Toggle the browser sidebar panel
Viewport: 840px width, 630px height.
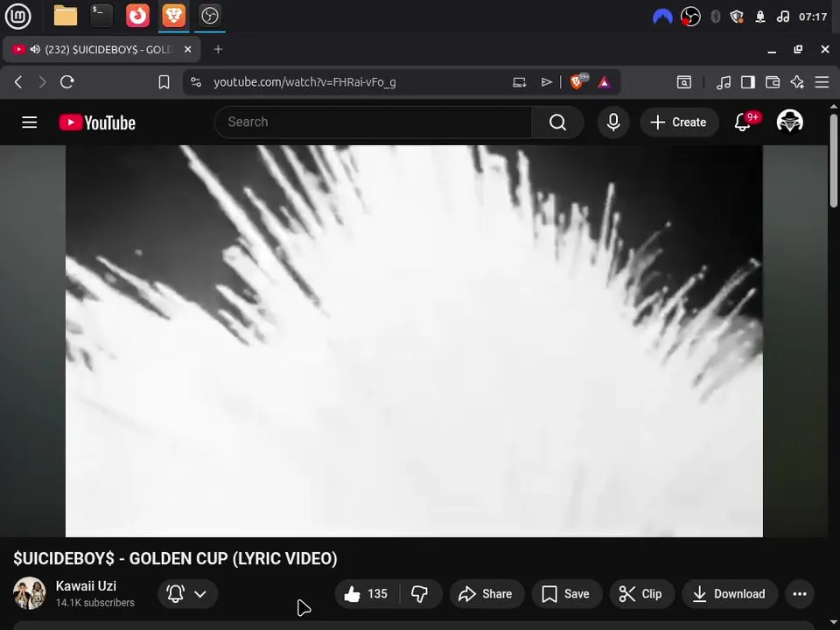click(748, 82)
